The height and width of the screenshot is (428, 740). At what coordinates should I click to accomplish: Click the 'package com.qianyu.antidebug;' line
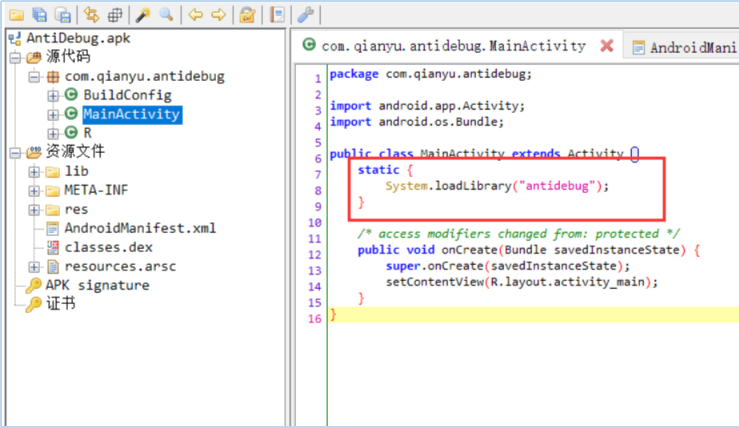[x=430, y=74]
